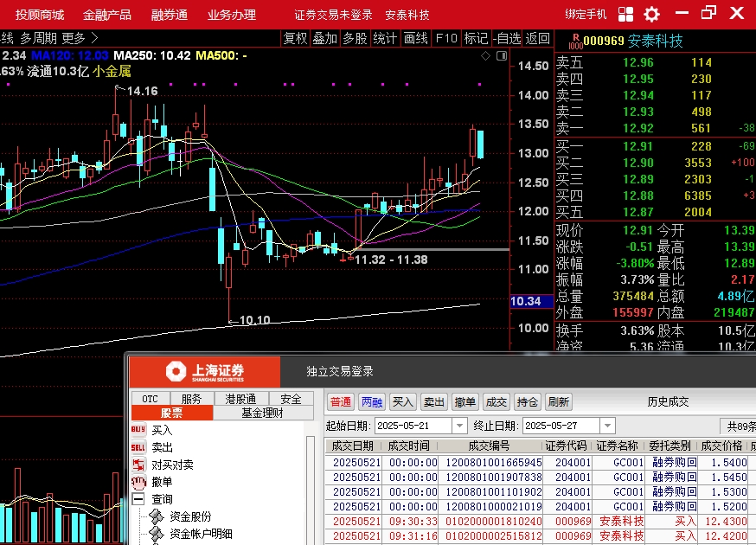Open the 金融产品 menu

point(106,15)
